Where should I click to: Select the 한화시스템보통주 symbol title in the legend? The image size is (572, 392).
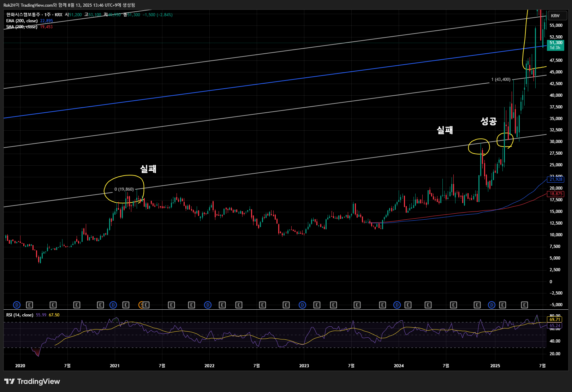pos(23,15)
